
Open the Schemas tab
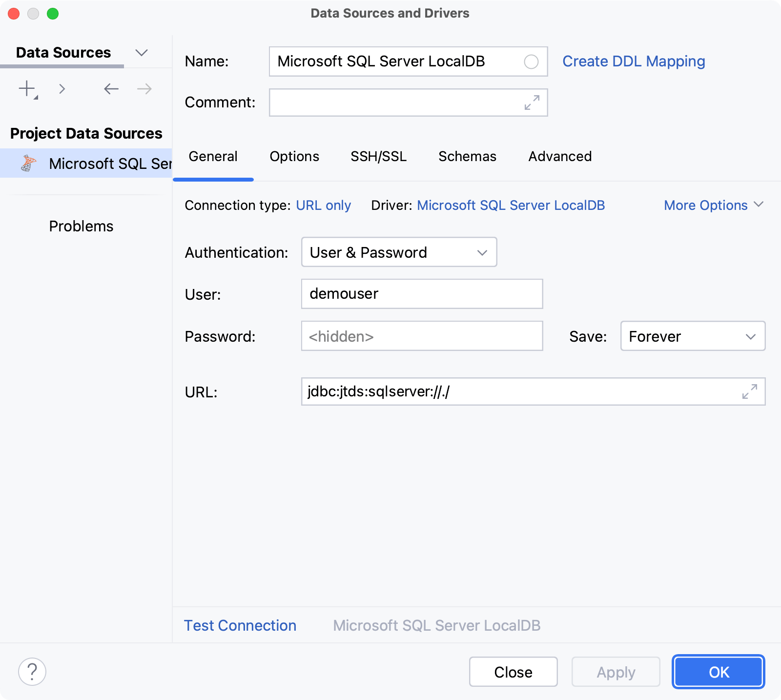tap(467, 156)
